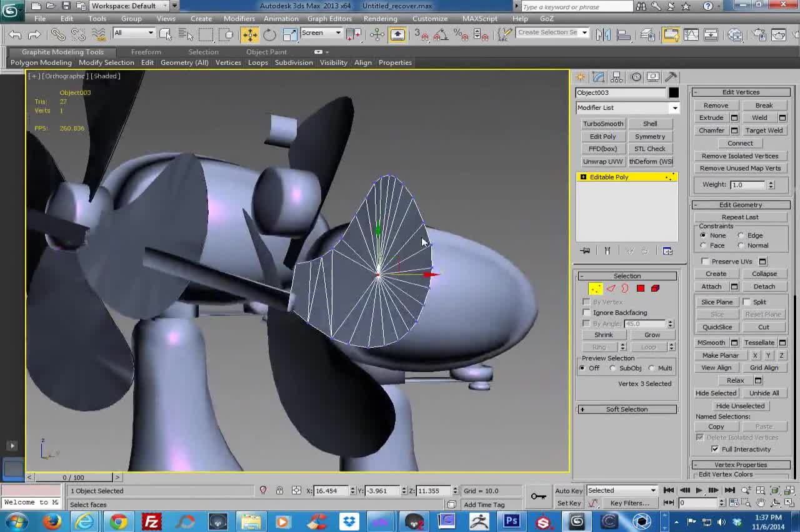The width and height of the screenshot is (800, 532).
Task: Toggle Angle Snap in the toolbar
Action: 443,36
